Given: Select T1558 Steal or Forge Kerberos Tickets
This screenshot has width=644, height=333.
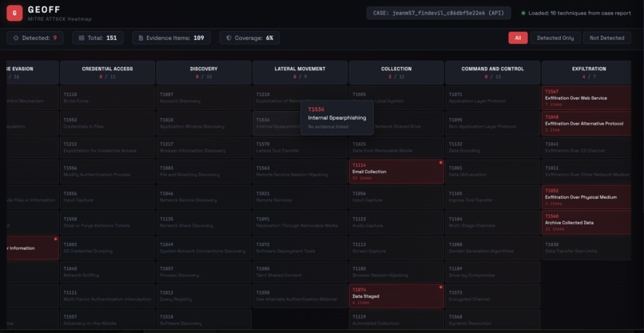Looking at the screenshot, I should pos(107,222).
